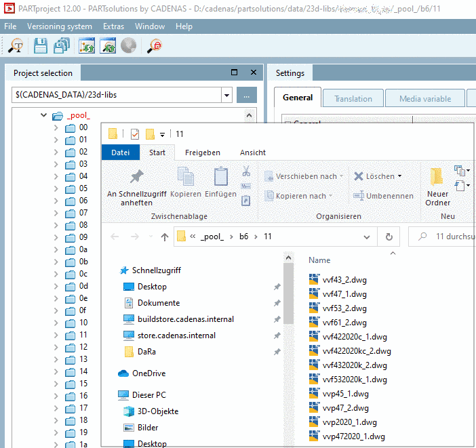Open the Ansicht ribbon tab

(x=252, y=152)
